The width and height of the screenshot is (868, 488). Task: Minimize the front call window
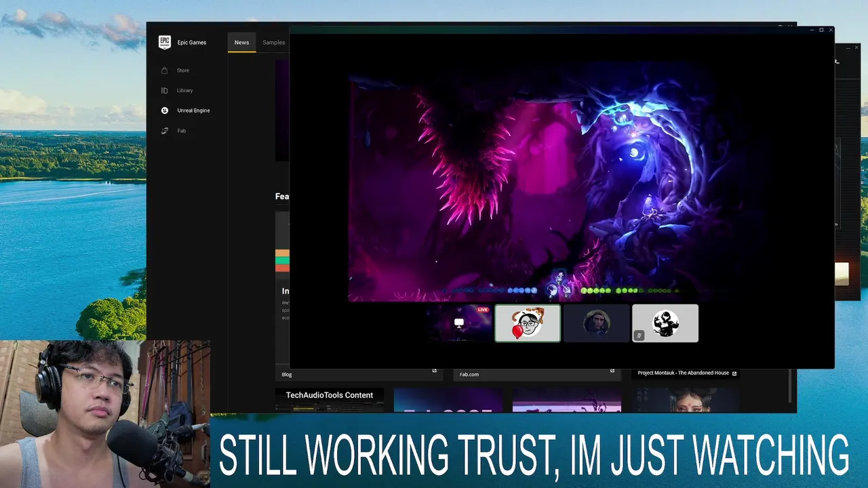pyautogui.click(x=812, y=30)
